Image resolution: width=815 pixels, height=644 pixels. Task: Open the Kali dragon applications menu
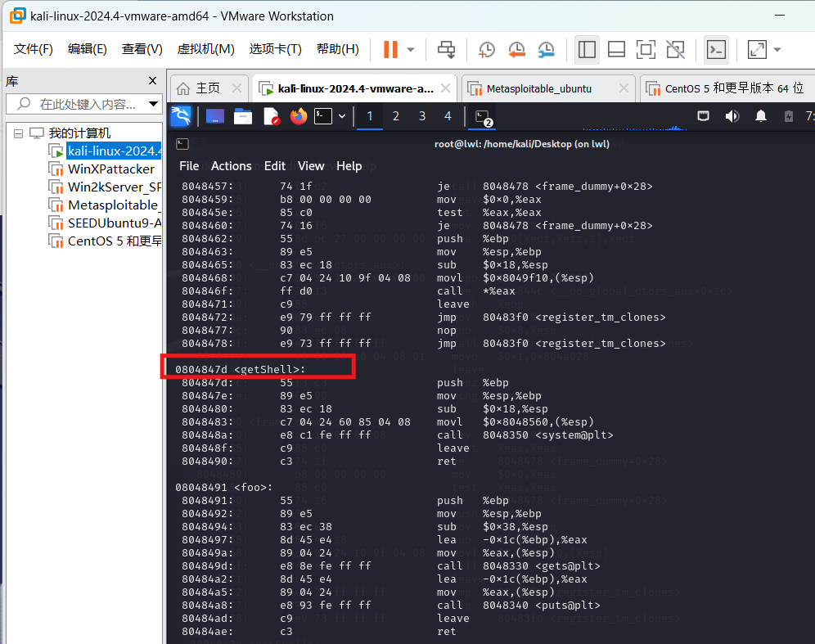pyautogui.click(x=181, y=116)
